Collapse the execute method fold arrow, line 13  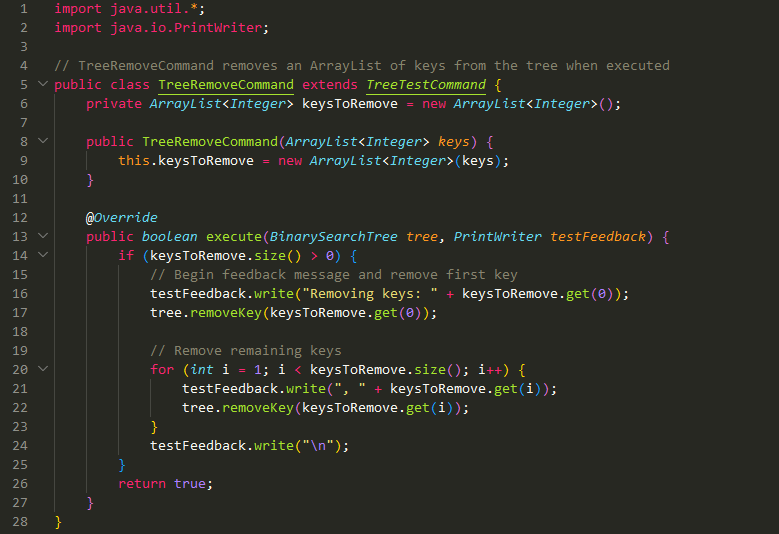(43, 236)
